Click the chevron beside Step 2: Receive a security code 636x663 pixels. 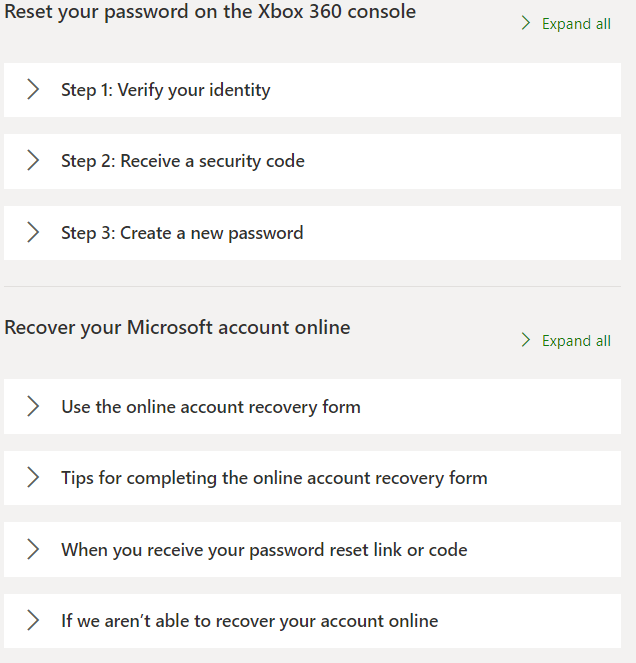coord(33,161)
